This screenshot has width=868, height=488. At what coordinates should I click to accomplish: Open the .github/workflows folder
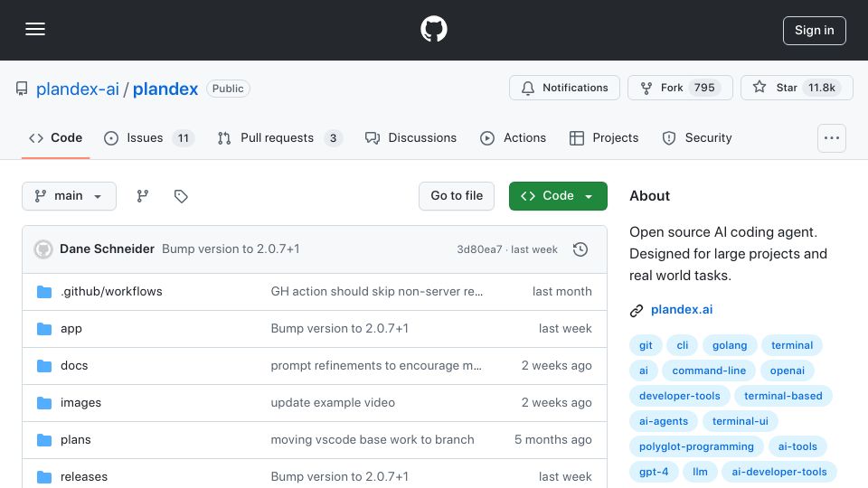pyautogui.click(x=111, y=292)
